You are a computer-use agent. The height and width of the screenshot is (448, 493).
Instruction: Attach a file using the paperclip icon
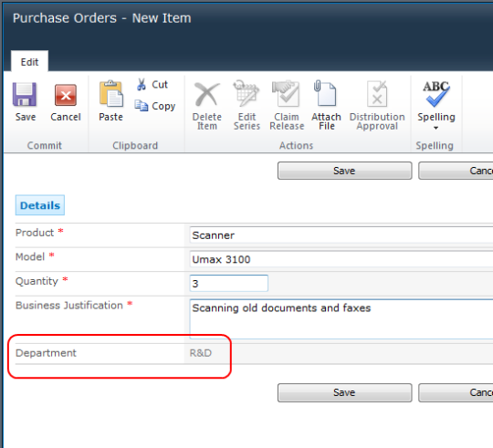tap(325, 93)
